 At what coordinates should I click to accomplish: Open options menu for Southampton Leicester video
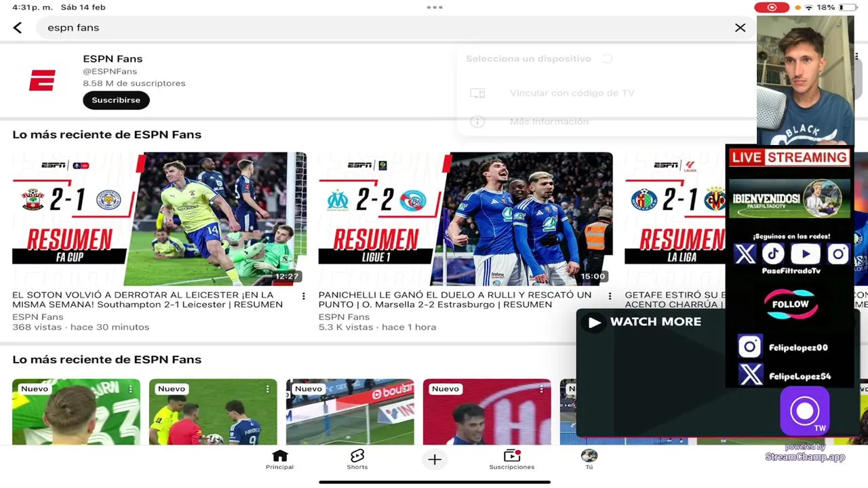click(303, 296)
